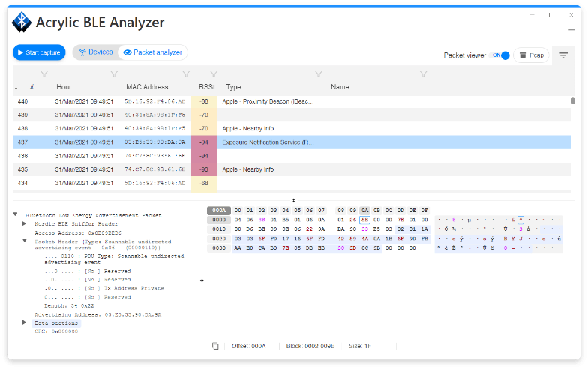Select packet row 435 Apple Nearby Info

click(x=292, y=169)
